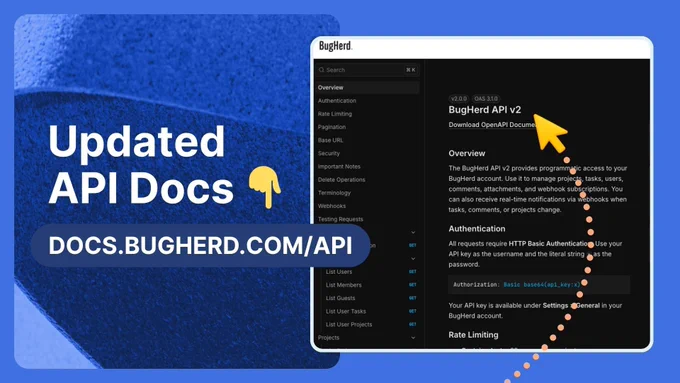Click the BugHerd logo in the header
This screenshot has height=383, width=680.
pyautogui.click(x=335, y=46)
